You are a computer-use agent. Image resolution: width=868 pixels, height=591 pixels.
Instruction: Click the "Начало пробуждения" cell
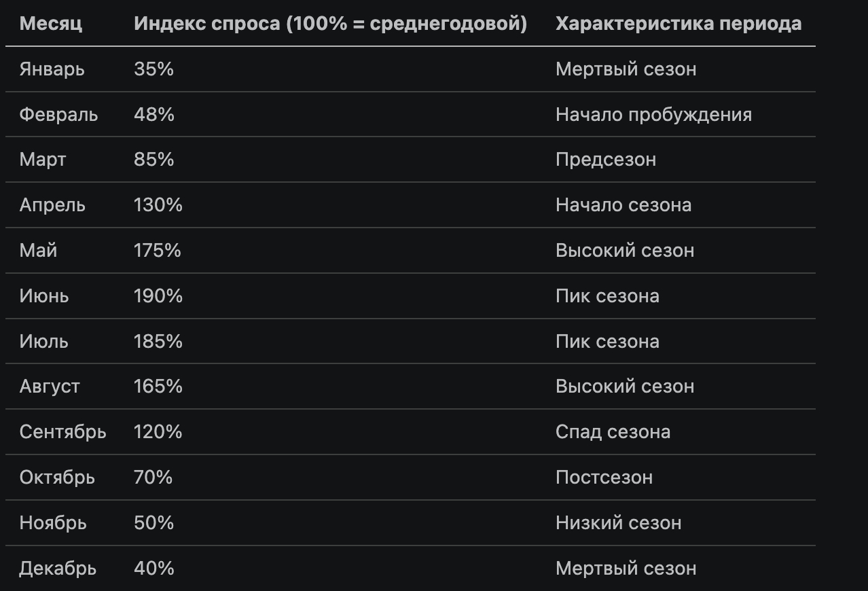pyautogui.click(x=653, y=115)
